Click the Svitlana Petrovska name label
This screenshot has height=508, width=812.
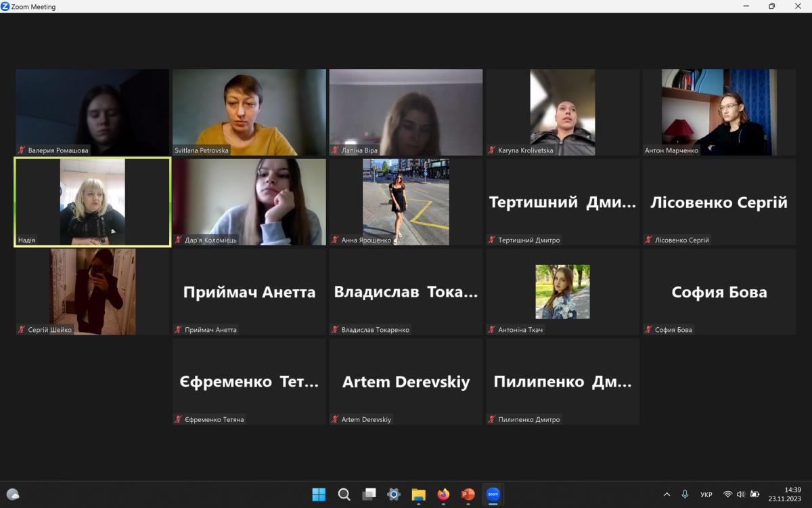tap(202, 150)
